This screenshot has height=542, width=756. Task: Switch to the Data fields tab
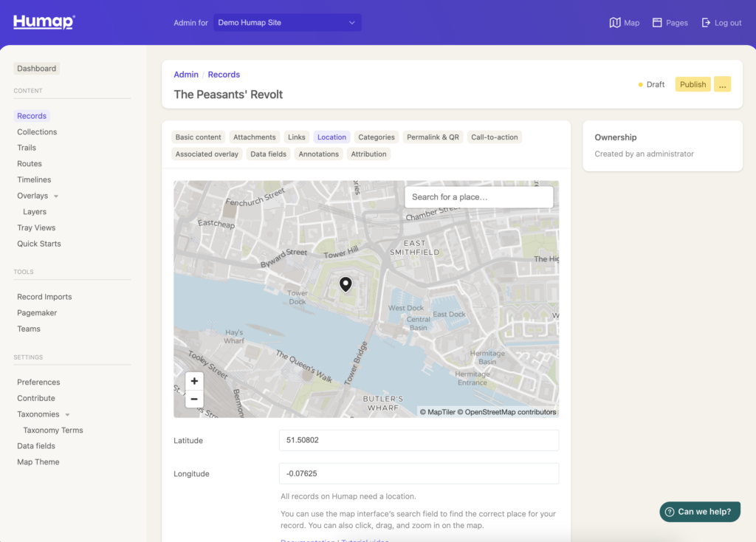tap(268, 154)
